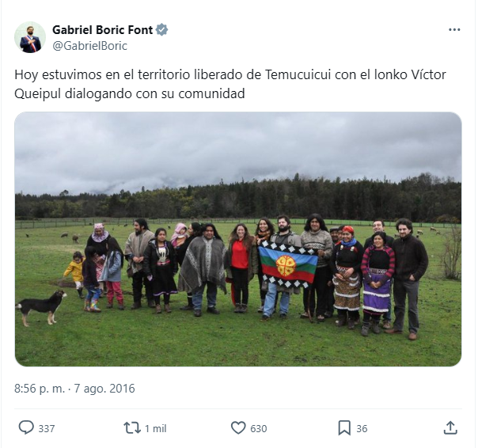
Task: Click the 7 ago. 2016 date
Action: point(104,389)
